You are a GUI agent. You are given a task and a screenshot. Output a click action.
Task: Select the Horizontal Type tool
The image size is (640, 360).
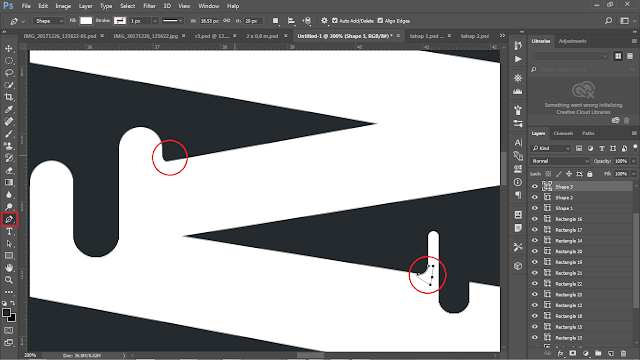(9, 231)
